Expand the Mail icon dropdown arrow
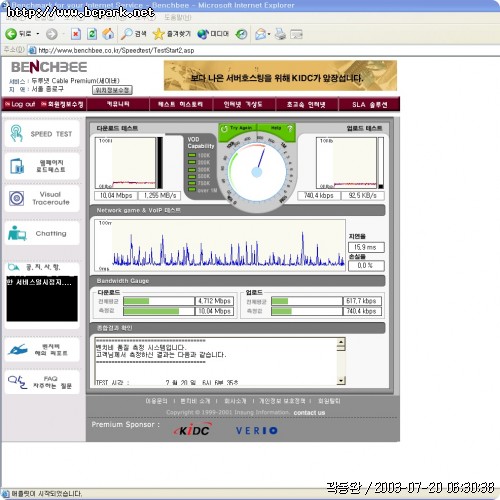The height and width of the screenshot is (500, 500). [x=269, y=34]
